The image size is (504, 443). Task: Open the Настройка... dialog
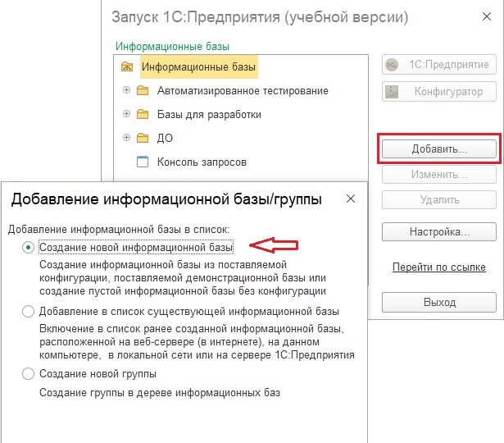(x=439, y=231)
